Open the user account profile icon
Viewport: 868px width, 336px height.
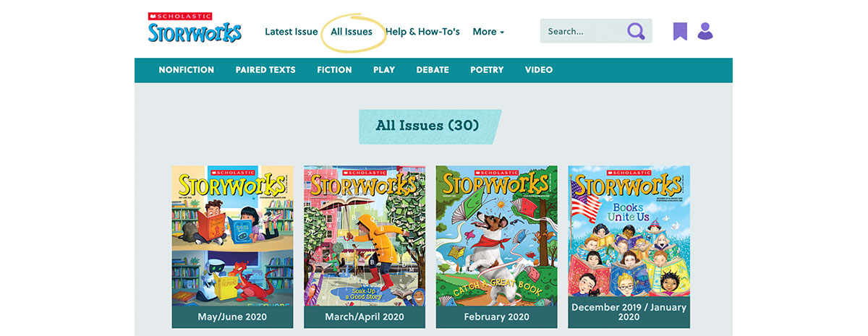coord(705,31)
